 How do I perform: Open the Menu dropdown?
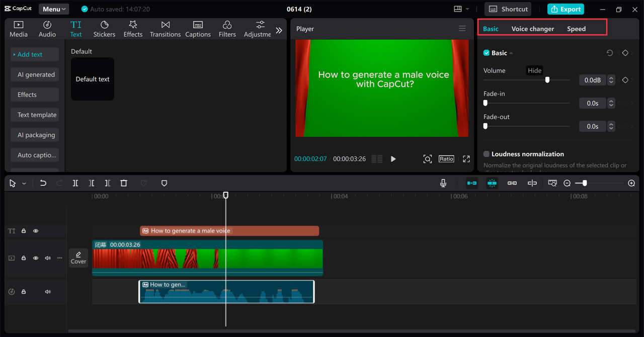click(54, 9)
